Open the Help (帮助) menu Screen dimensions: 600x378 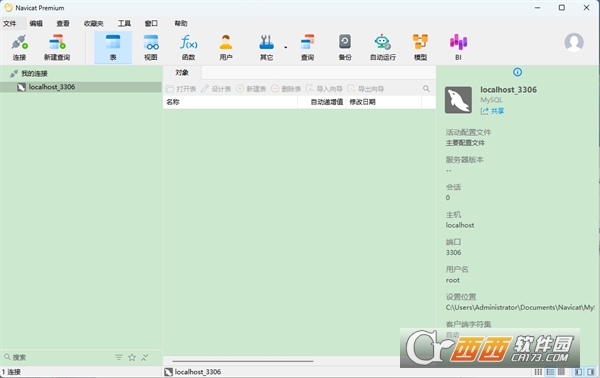(181, 23)
